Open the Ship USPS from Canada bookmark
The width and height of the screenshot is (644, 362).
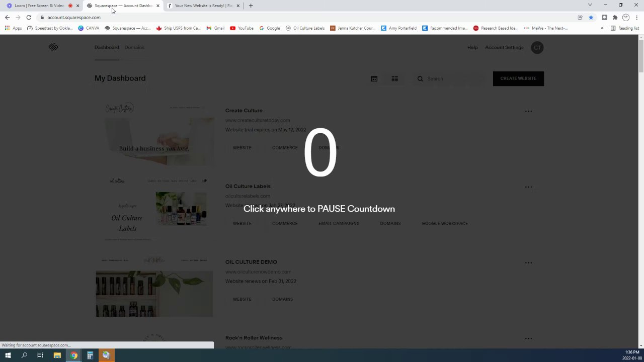(179, 28)
